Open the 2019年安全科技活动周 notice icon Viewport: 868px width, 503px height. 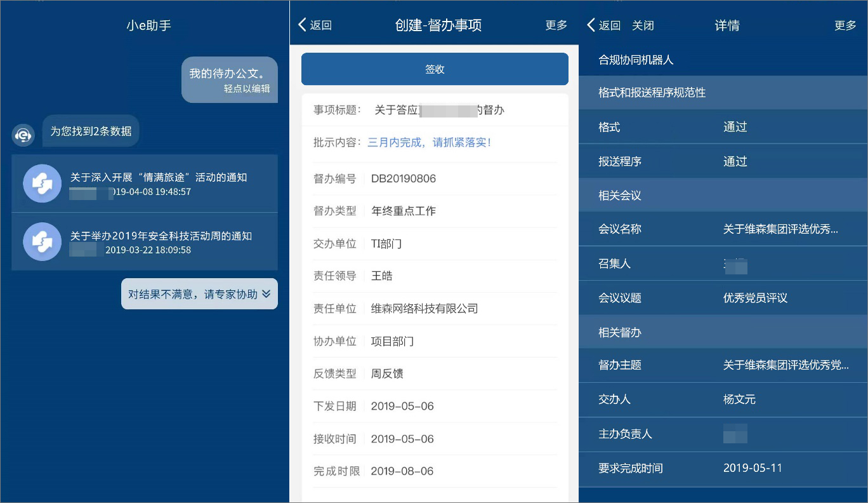tap(43, 242)
